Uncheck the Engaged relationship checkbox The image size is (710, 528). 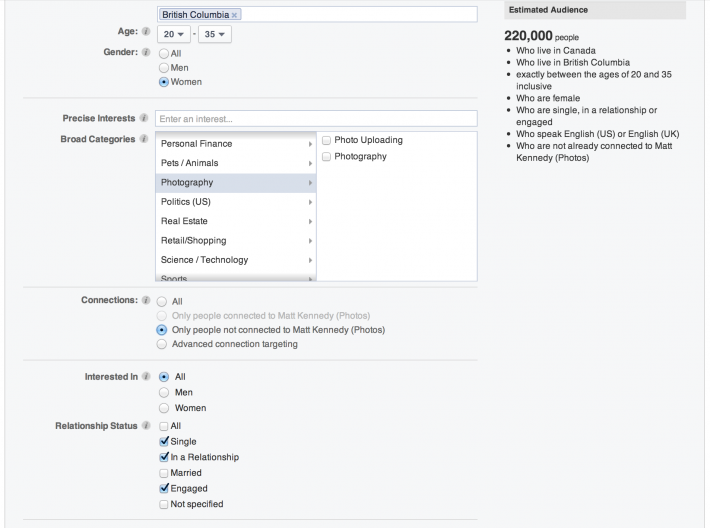click(164, 489)
